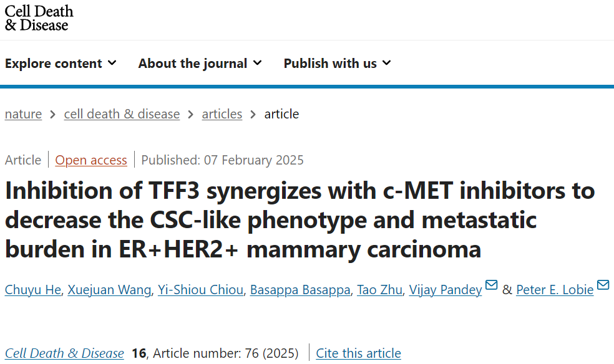Select Cite this article
The image size is (614, 364).
(358, 353)
